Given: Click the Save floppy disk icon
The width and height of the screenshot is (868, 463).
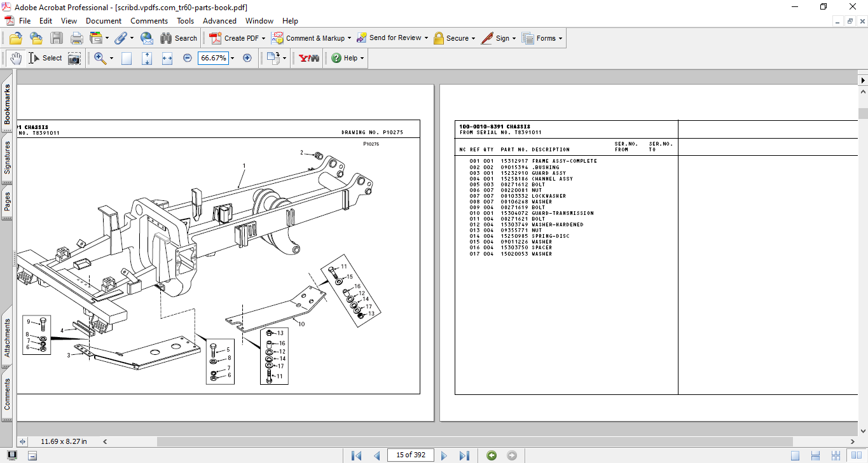Looking at the screenshot, I should pos(57,38).
